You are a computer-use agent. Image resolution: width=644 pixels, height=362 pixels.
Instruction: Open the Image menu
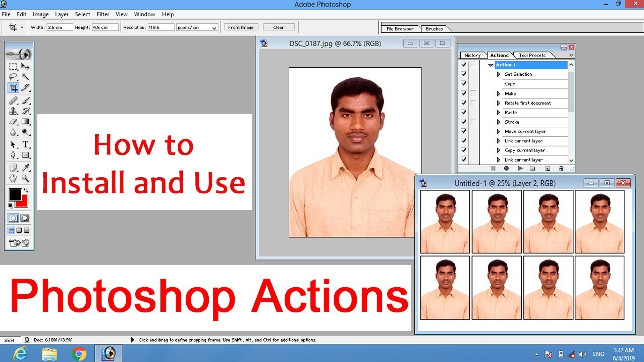click(41, 14)
